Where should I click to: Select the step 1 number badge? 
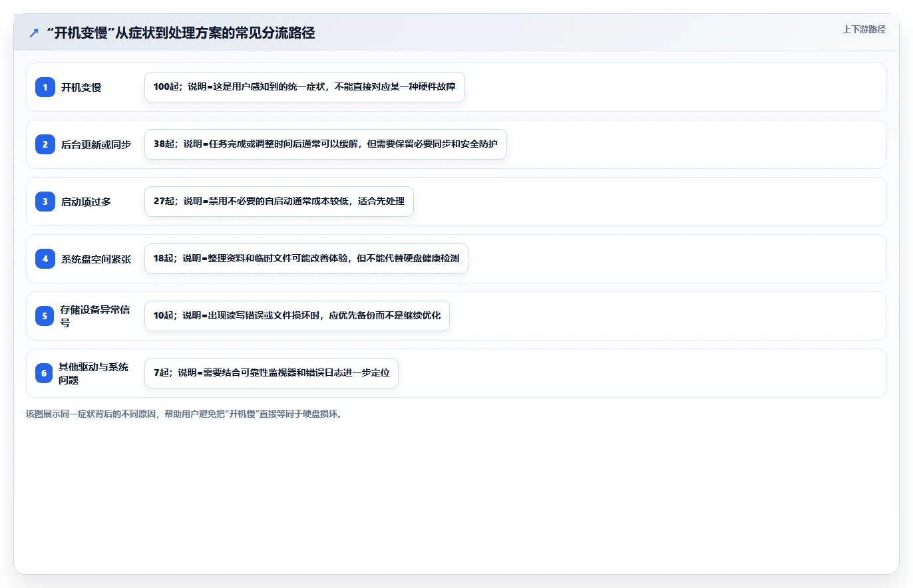tap(45, 87)
